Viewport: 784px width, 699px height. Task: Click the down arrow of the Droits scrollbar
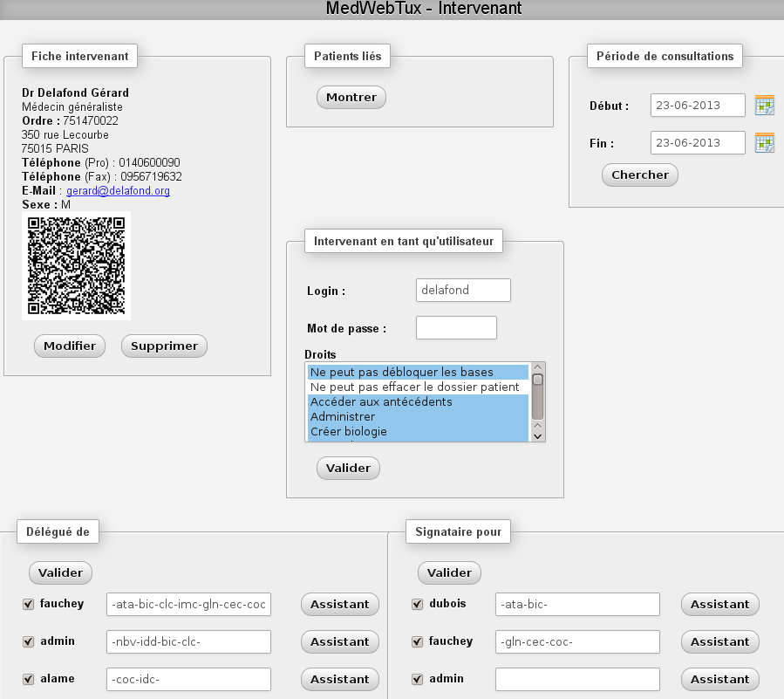[x=537, y=436]
